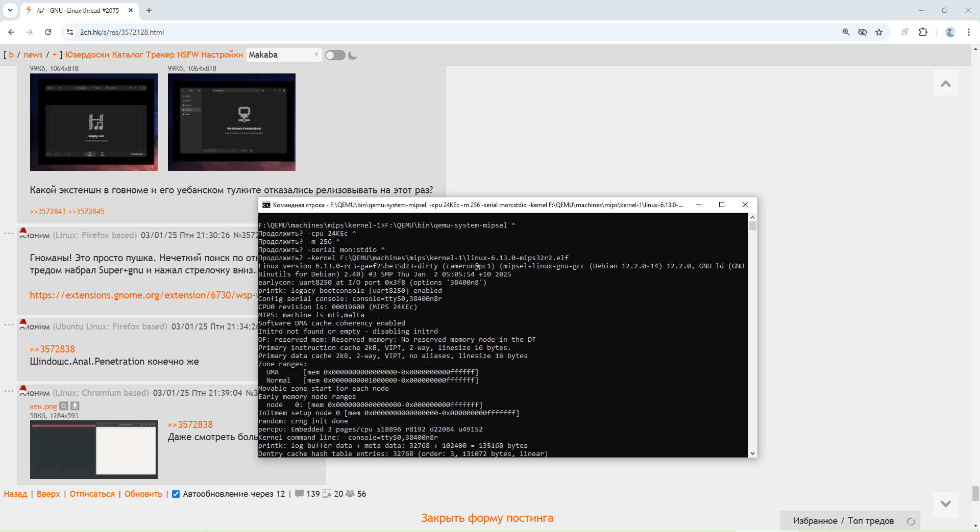Click the zoom magnifier icon in address bar
Viewport: 980px width, 532px height.
pos(846,32)
